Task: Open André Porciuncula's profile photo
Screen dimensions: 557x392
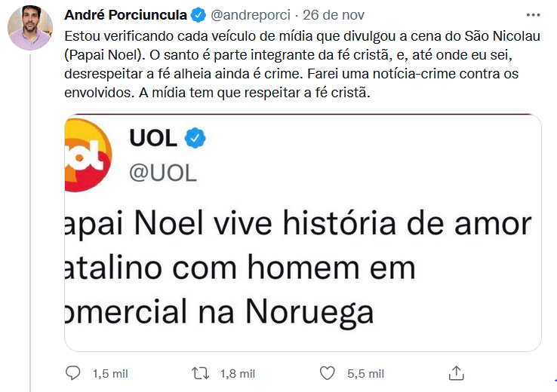Action: pyautogui.click(x=29, y=30)
